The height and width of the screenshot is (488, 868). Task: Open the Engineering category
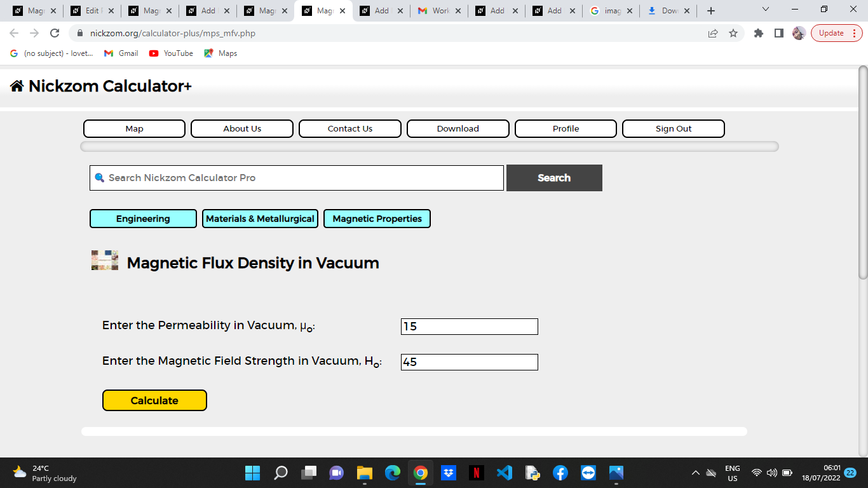143,219
